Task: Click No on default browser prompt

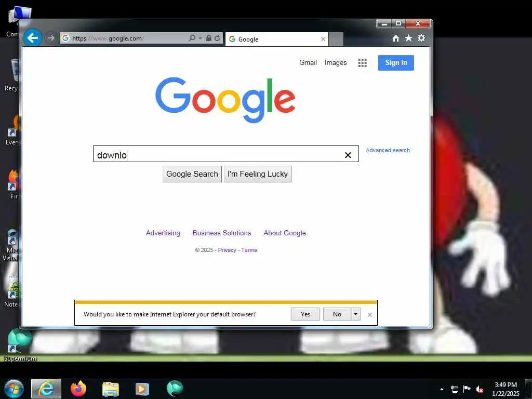Action: tap(337, 314)
